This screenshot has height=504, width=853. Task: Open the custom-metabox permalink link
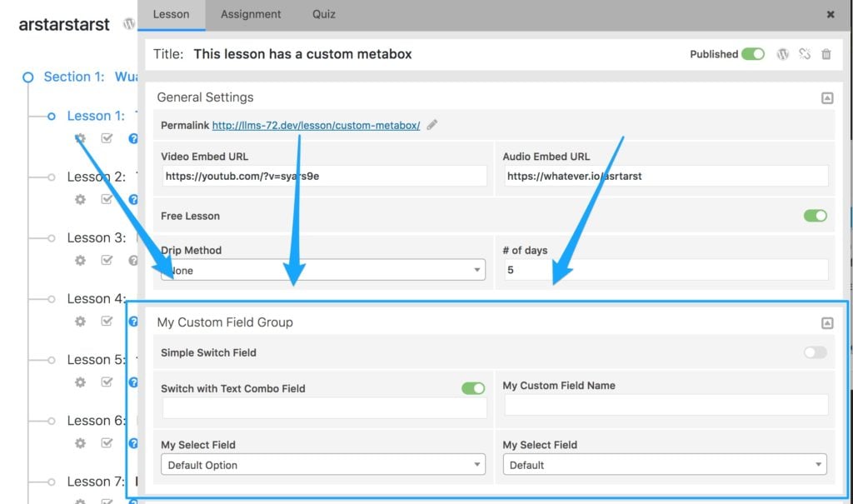316,125
